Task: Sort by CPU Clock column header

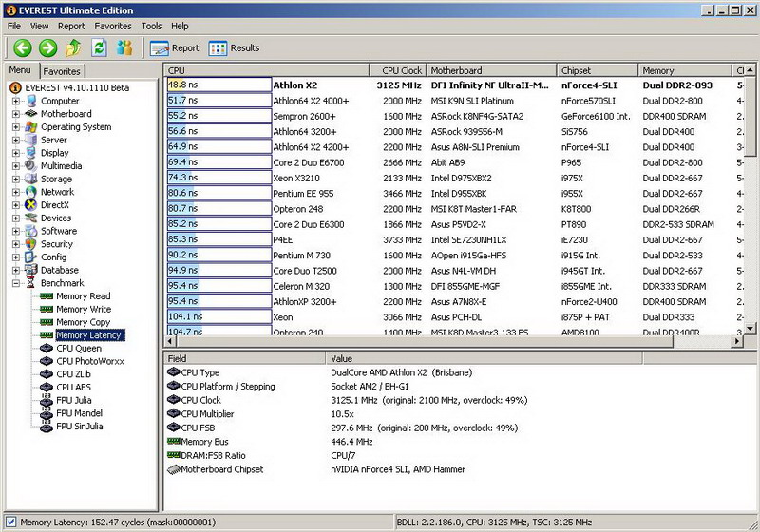Action: 398,70
